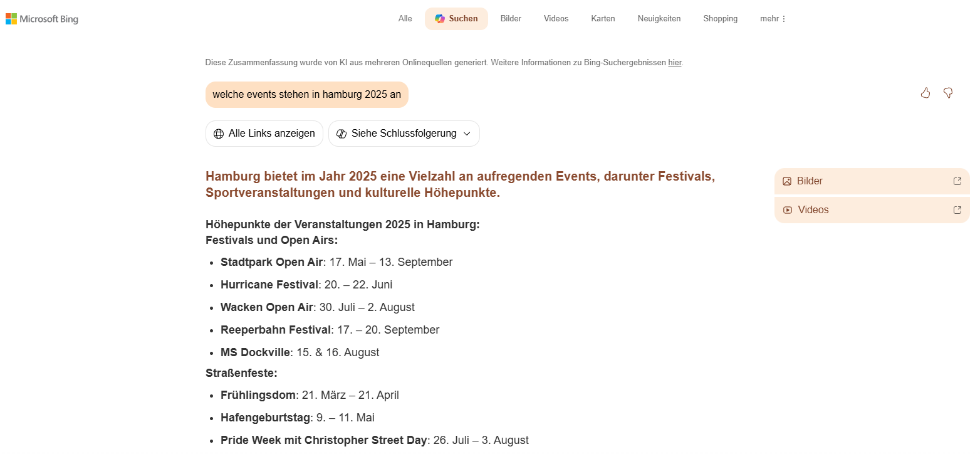This screenshot has height=454, width=980.
Task: Open the mehr overflow menu
Action: (x=773, y=19)
